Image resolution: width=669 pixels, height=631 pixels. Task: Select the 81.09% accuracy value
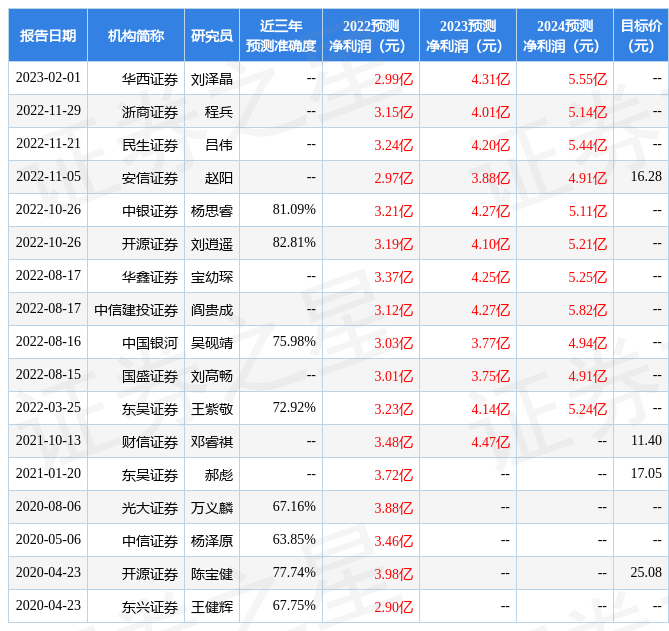click(x=294, y=210)
